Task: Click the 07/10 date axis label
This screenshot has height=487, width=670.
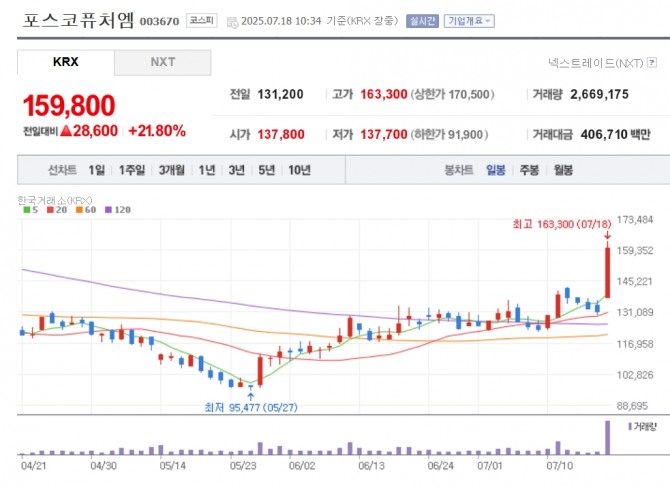Action: click(x=559, y=465)
